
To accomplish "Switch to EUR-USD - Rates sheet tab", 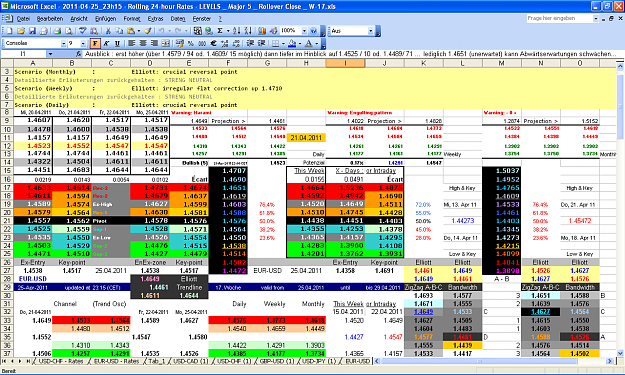I will coord(116,361).
